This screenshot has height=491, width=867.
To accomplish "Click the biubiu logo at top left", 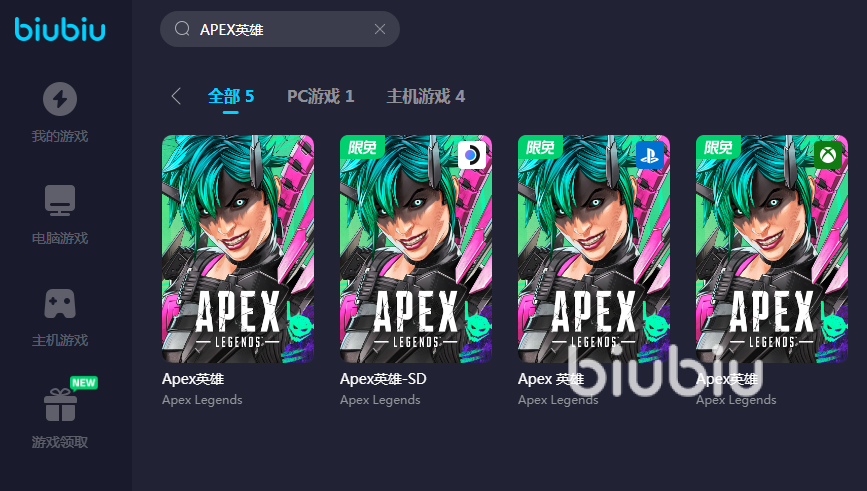I will tap(60, 29).
